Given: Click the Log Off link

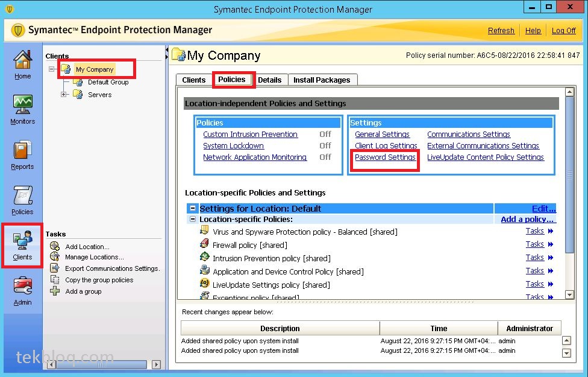Looking at the screenshot, I should (x=564, y=30).
